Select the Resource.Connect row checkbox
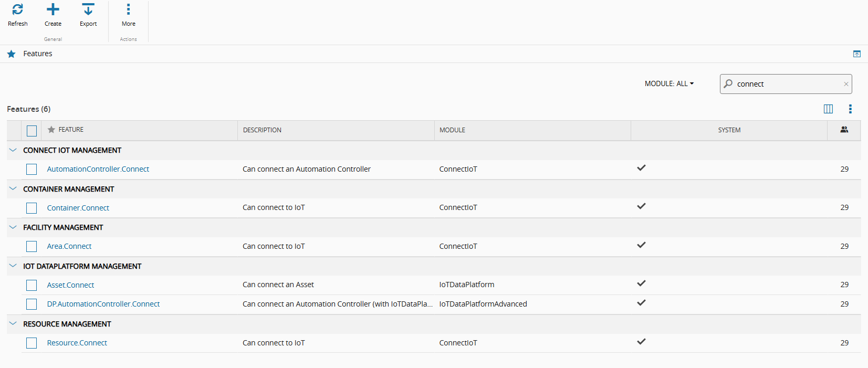The height and width of the screenshot is (368, 868). [32, 343]
